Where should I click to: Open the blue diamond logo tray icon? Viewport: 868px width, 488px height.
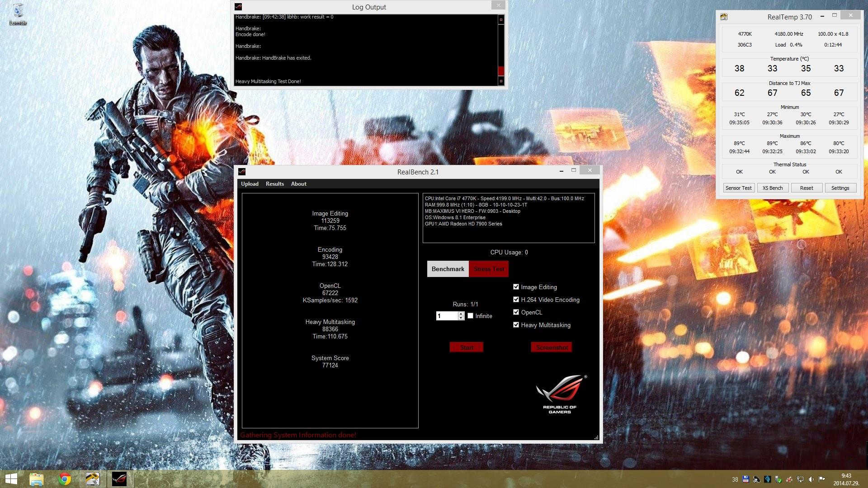coord(768,479)
